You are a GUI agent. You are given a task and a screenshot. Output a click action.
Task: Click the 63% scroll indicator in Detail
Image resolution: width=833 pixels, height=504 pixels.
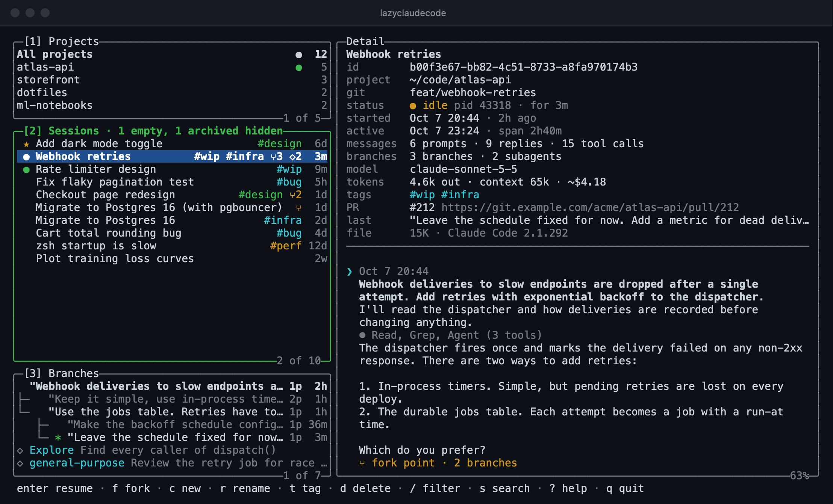800,476
